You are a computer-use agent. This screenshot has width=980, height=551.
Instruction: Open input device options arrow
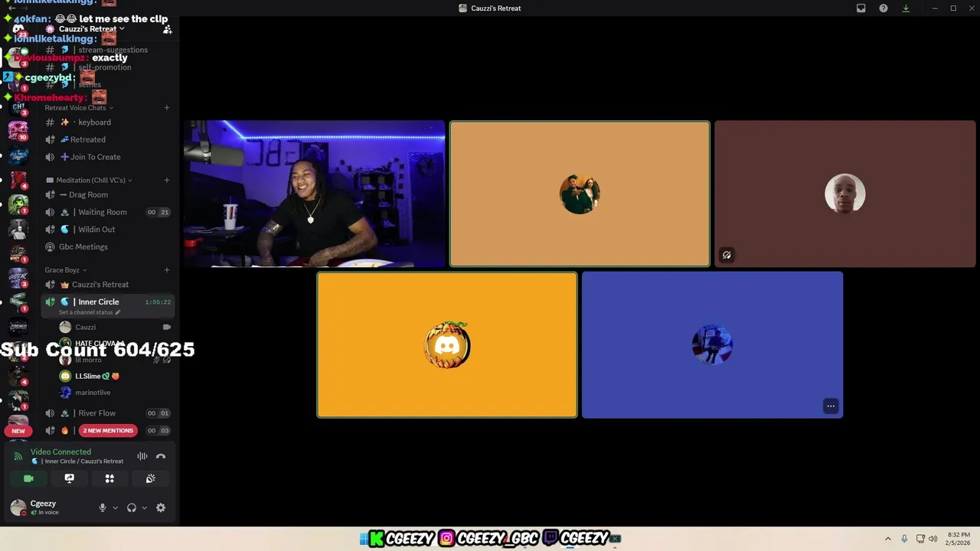pos(116,508)
